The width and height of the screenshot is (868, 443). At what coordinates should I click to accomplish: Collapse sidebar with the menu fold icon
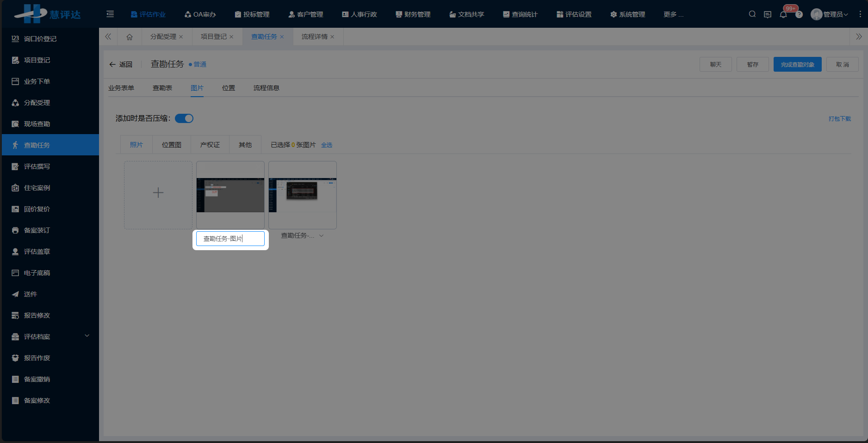pyautogui.click(x=110, y=14)
